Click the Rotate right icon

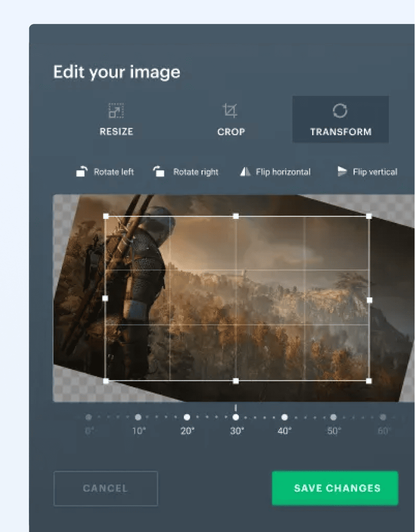[x=159, y=172]
